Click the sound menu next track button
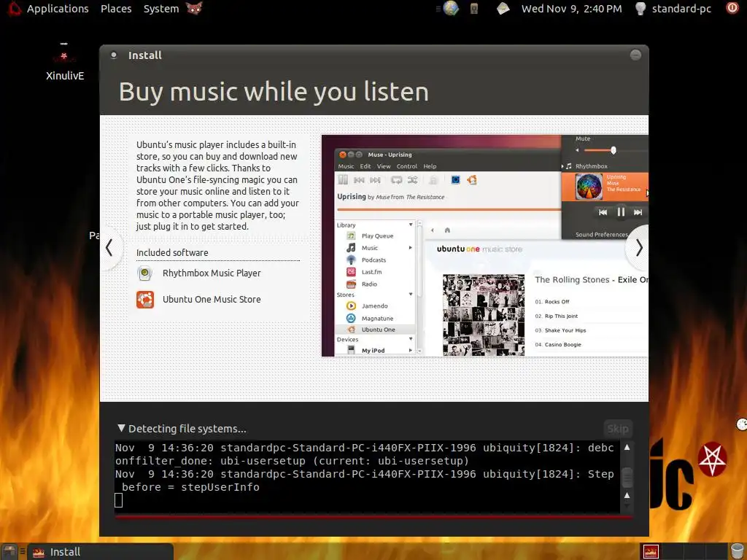Viewport: 747px width, 560px height. 638,212
